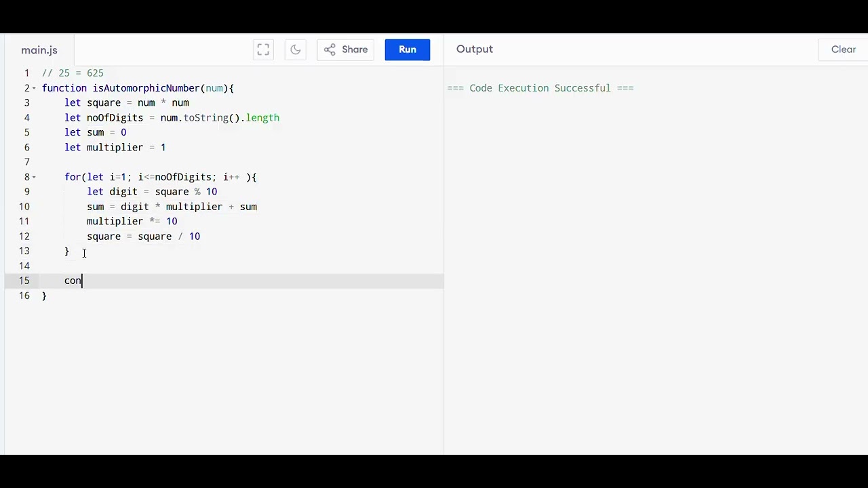
Task: Click 'isAutomorphicNumber' function name
Action: 146,88
